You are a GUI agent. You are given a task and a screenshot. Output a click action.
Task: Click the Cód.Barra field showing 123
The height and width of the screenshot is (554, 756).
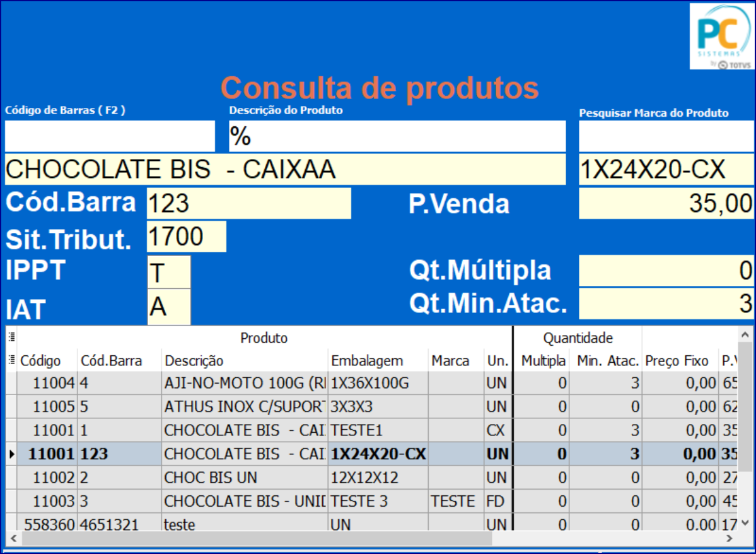249,203
